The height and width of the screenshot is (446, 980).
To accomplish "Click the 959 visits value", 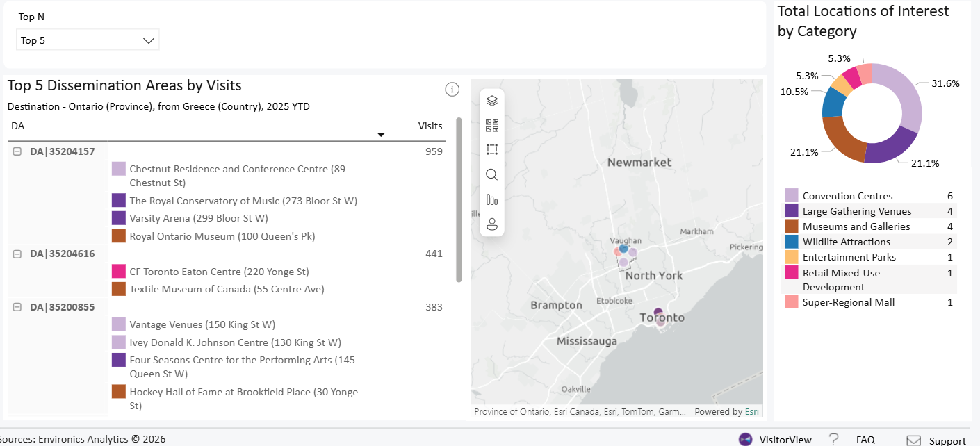I will point(434,151).
